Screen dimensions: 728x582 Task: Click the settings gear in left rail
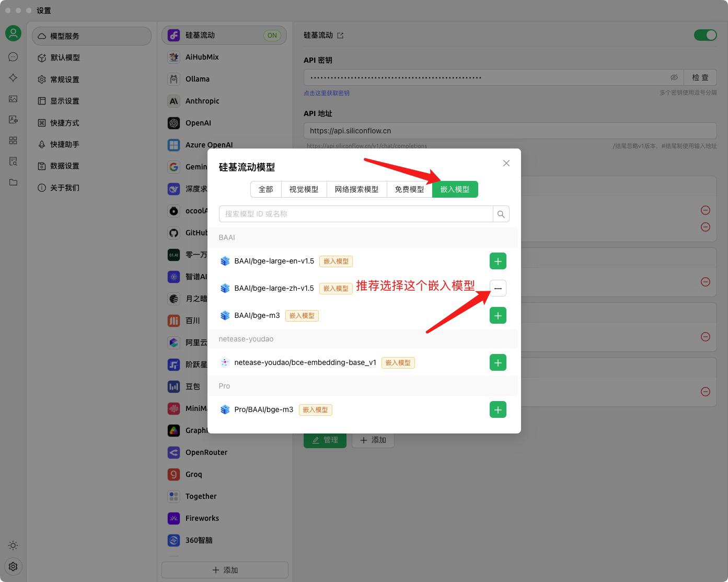click(x=13, y=566)
